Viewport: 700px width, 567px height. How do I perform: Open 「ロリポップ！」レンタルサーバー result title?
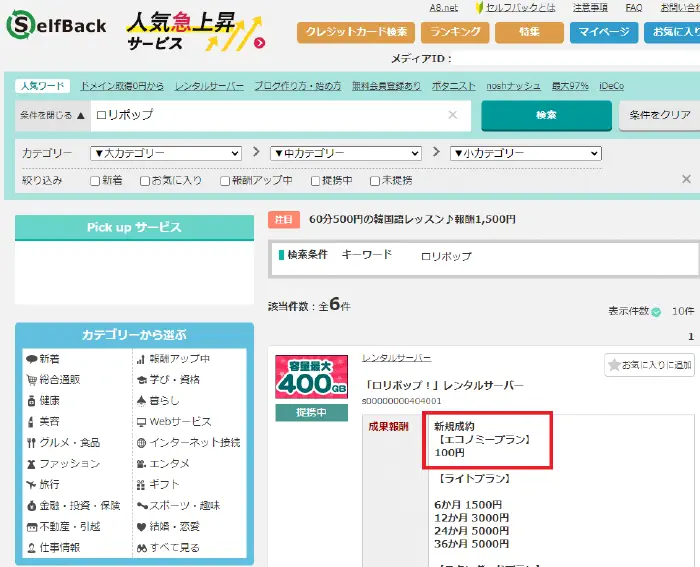pos(444,385)
